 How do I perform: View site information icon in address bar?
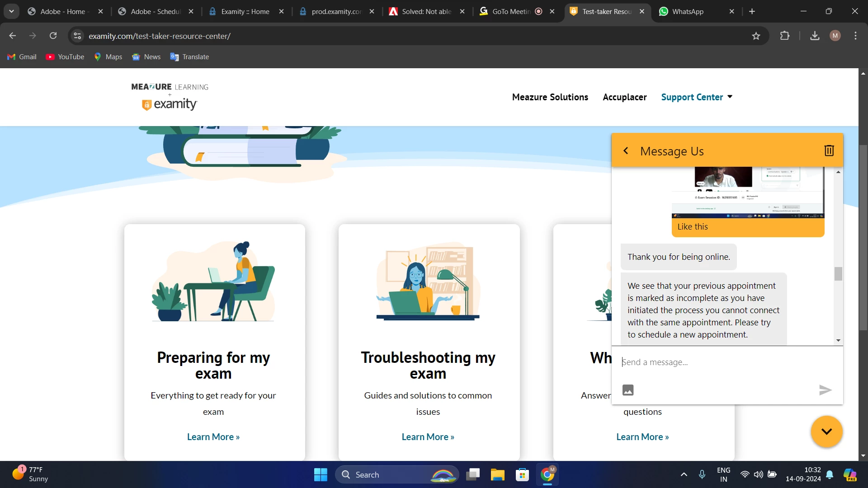coord(78,36)
